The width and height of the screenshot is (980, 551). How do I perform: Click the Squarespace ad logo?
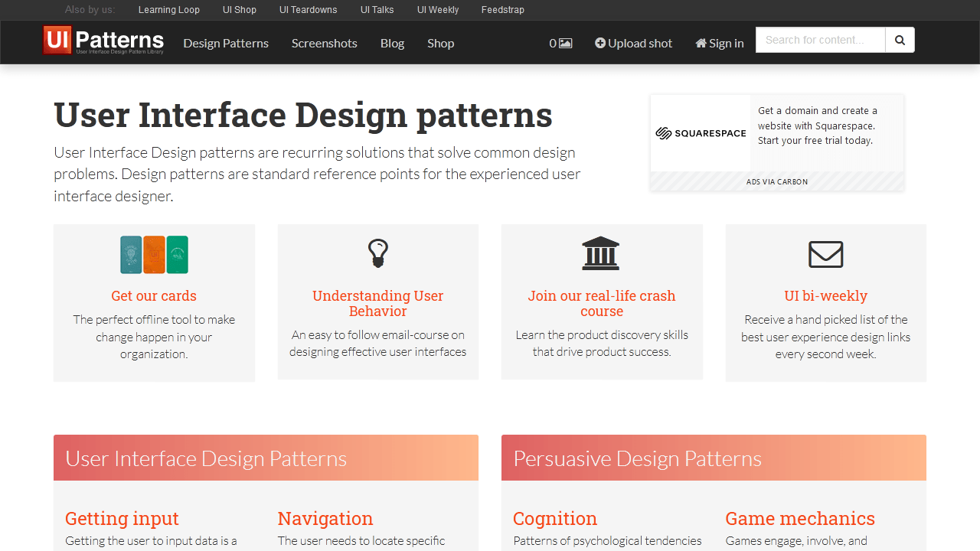point(701,133)
